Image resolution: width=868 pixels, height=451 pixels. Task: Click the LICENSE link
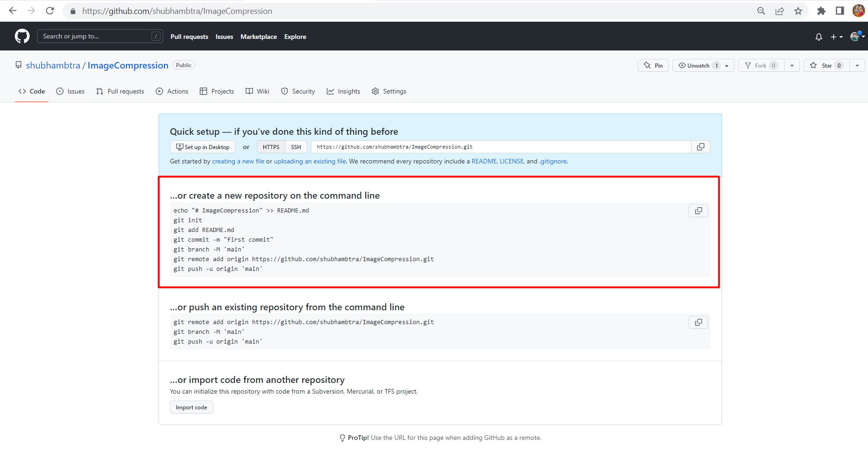[x=512, y=161]
